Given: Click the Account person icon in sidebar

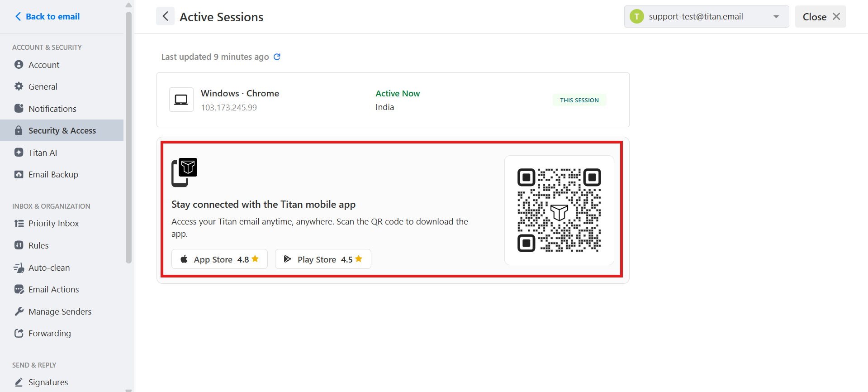Looking at the screenshot, I should pos(19,65).
